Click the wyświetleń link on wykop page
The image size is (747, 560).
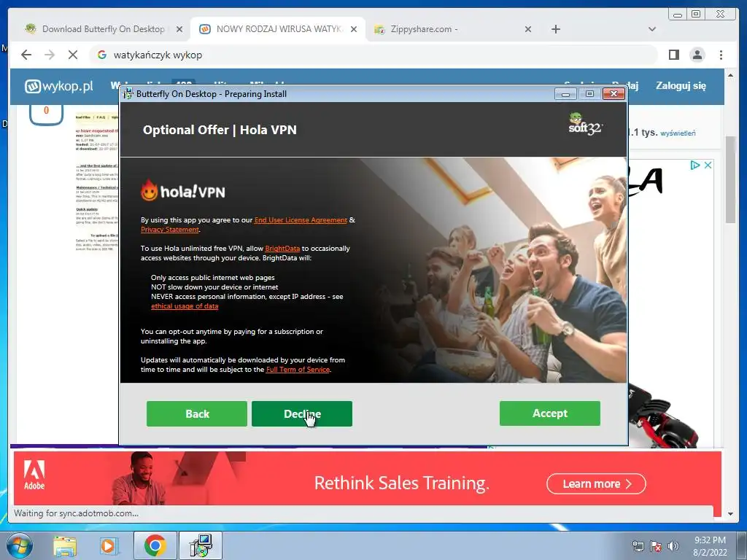(678, 133)
